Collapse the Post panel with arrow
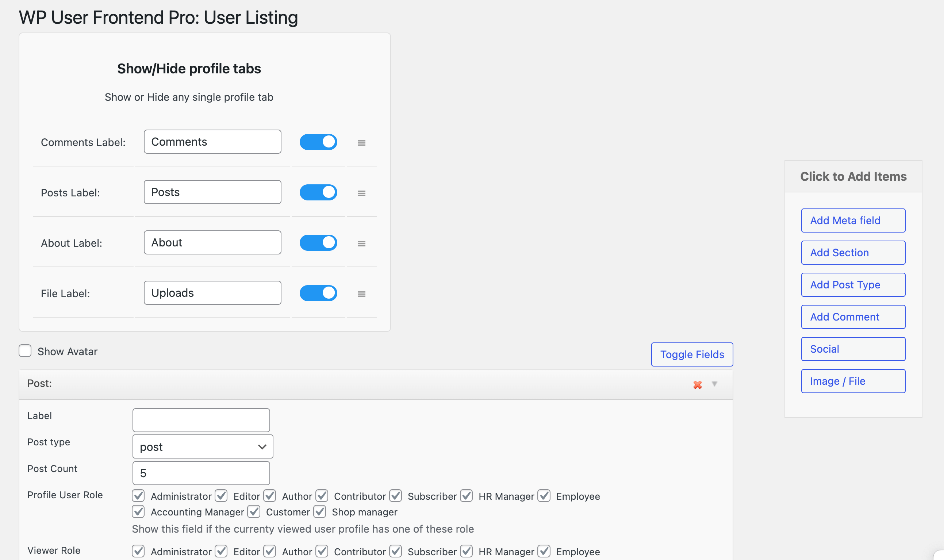The height and width of the screenshot is (560, 944). click(x=714, y=384)
